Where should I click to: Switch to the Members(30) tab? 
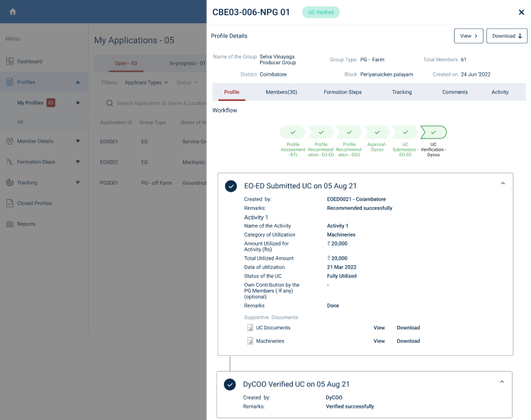[x=281, y=92]
